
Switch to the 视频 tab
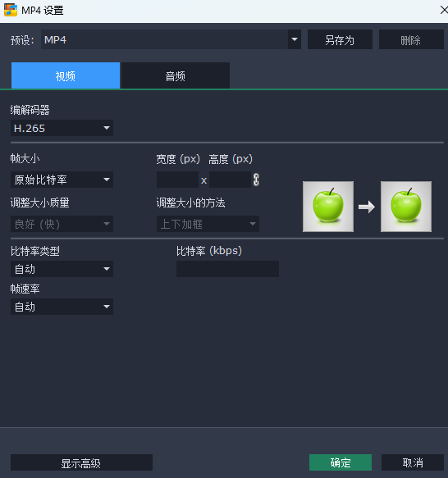point(66,75)
